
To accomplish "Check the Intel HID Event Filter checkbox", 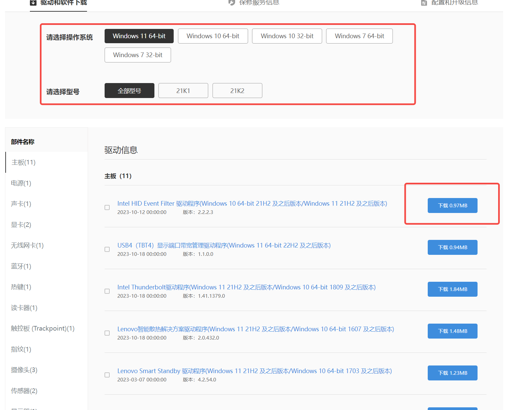I will [x=107, y=208].
